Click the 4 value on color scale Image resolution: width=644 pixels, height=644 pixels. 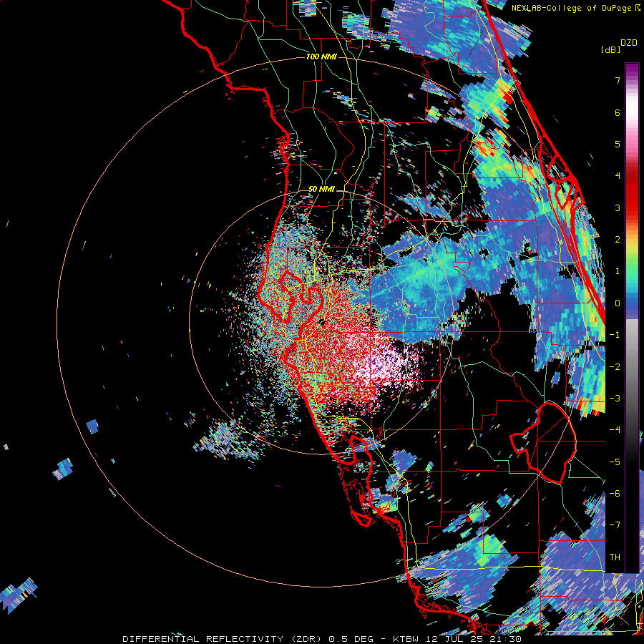click(x=618, y=176)
